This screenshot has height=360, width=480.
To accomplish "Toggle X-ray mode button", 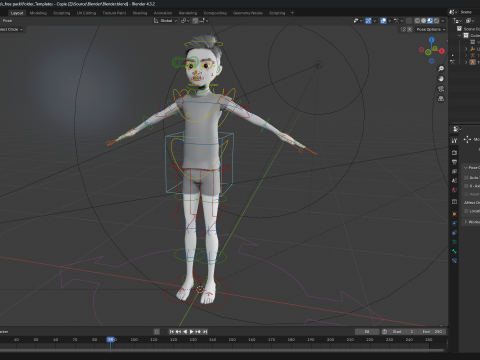I will coord(409,21).
